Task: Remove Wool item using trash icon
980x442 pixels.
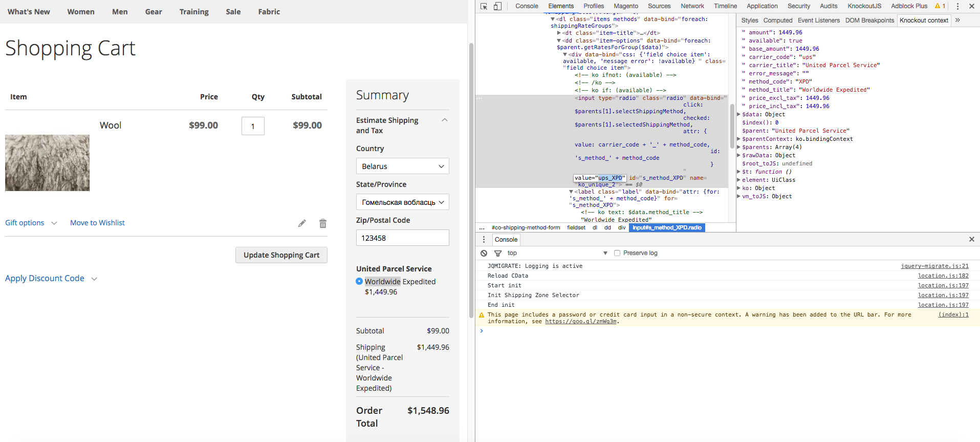Action: pyautogui.click(x=323, y=223)
